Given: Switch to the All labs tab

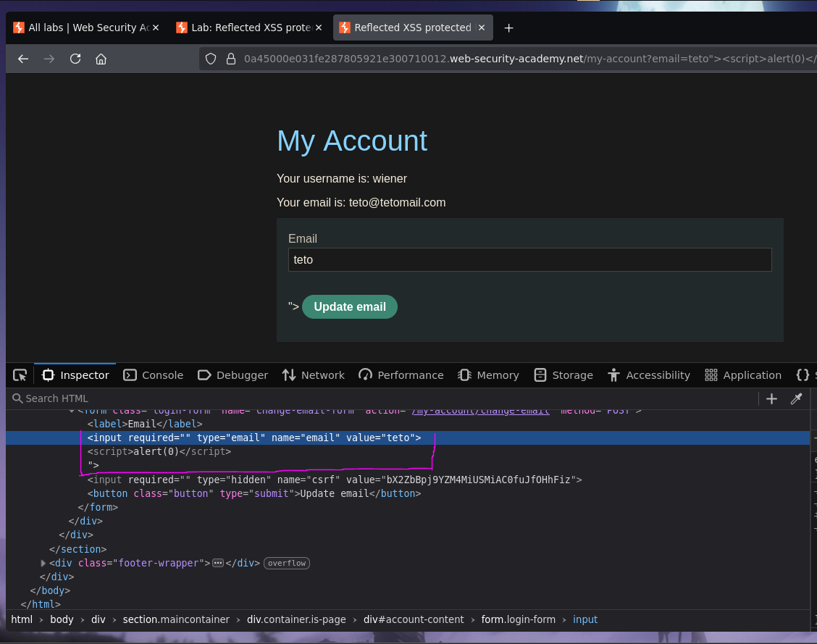Looking at the screenshot, I should point(86,28).
